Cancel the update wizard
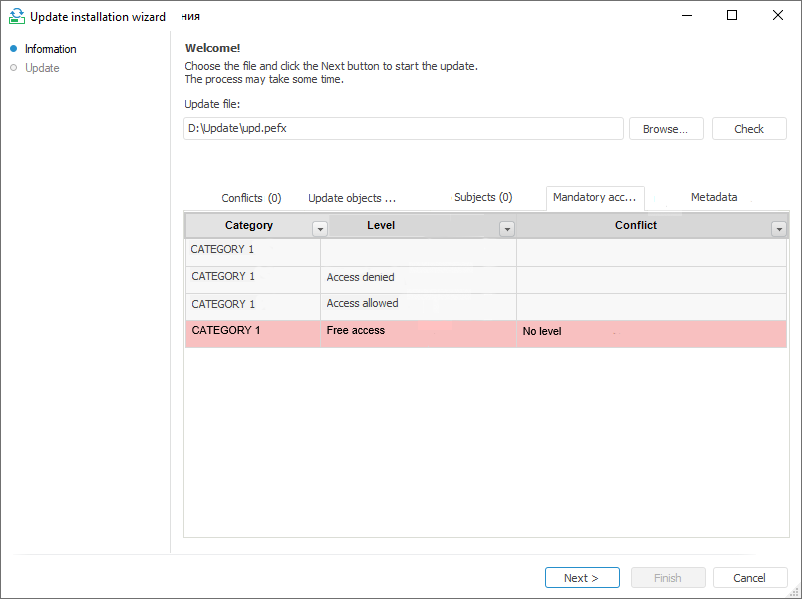The image size is (802, 599). click(x=749, y=578)
